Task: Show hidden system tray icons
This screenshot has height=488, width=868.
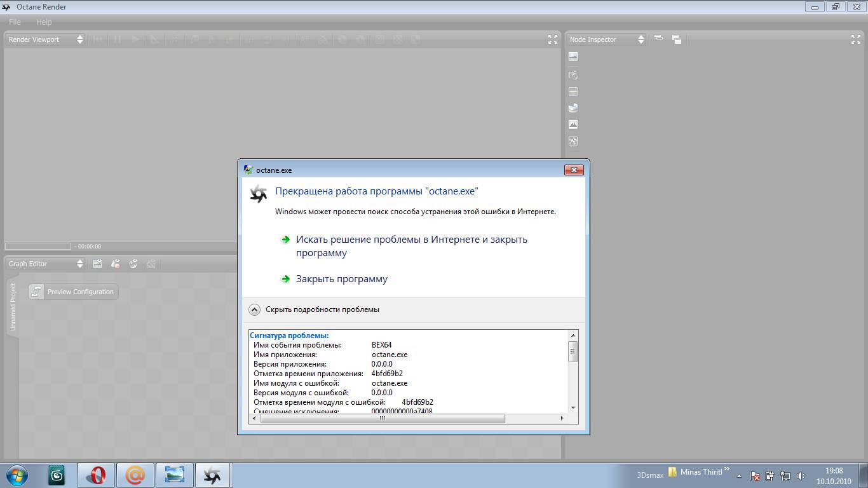Action: pyautogui.click(x=739, y=475)
